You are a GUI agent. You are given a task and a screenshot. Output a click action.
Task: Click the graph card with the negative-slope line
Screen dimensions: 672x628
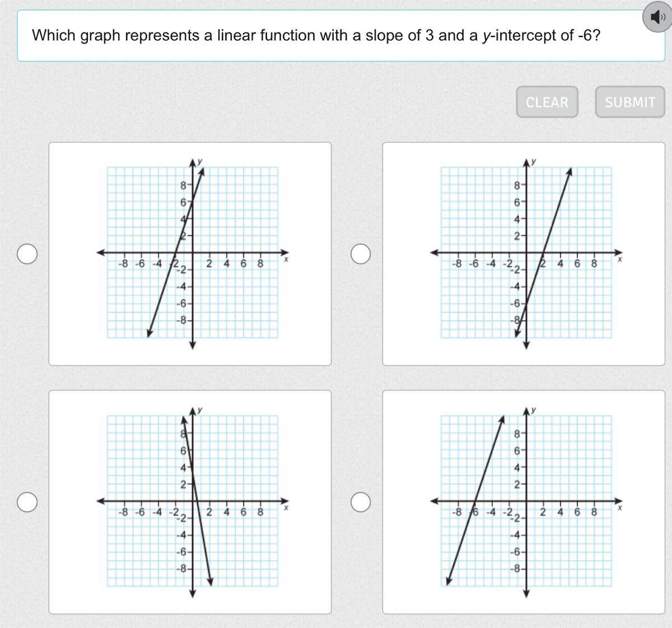[190, 501]
